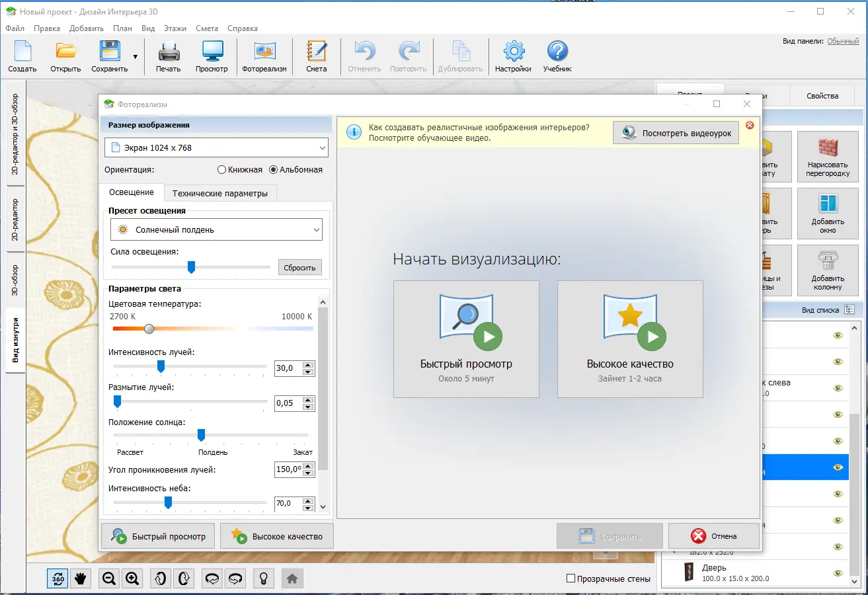Open the Экран 1024 x 768 size dropdown
This screenshot has width=868, height=595.
(216, 147)
